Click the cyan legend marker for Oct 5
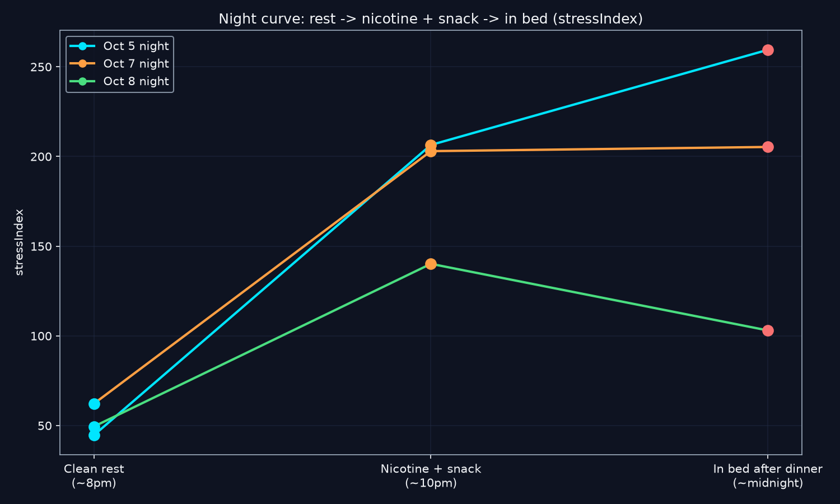 [x=83, y=46]
